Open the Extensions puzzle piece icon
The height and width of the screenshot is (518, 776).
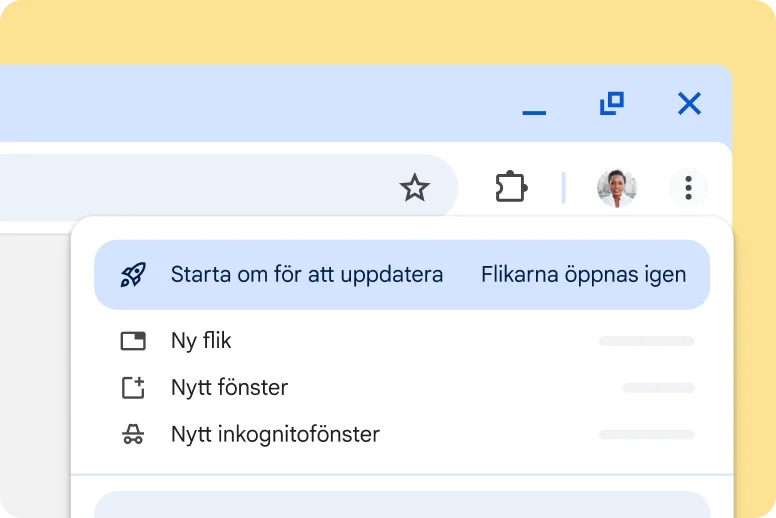(x=511, y=187)
